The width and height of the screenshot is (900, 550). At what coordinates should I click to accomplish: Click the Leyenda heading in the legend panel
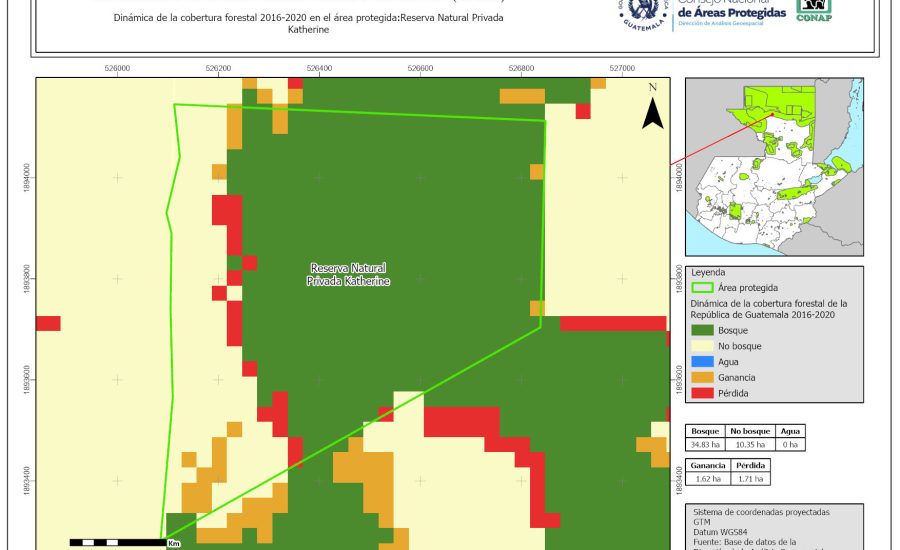click(x=708, y=271)
